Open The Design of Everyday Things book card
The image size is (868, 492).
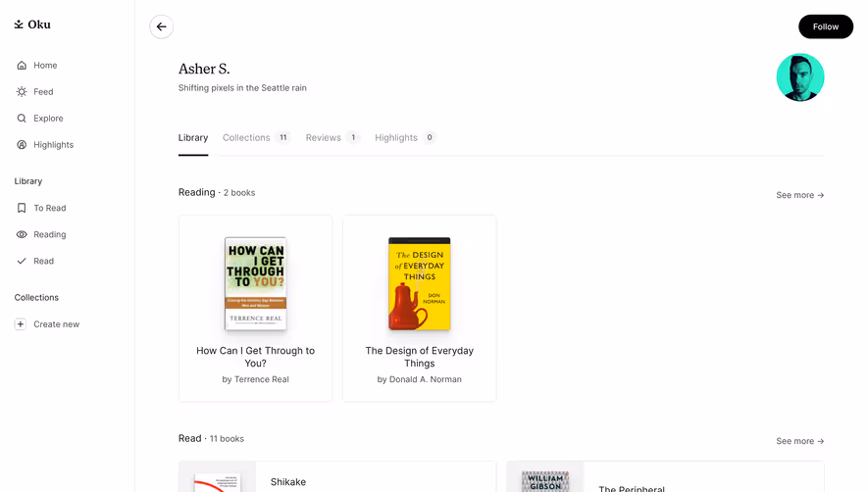419,309
